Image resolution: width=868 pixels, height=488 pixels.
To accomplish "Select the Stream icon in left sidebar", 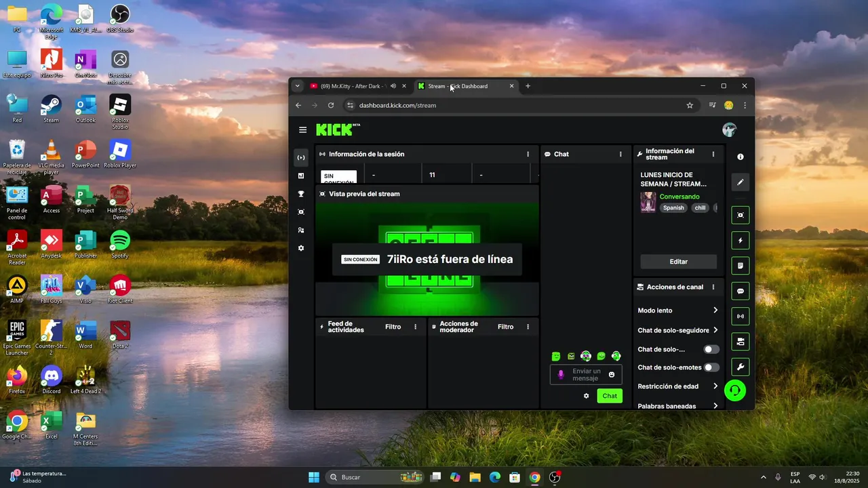I will click(x=301, y=158).
